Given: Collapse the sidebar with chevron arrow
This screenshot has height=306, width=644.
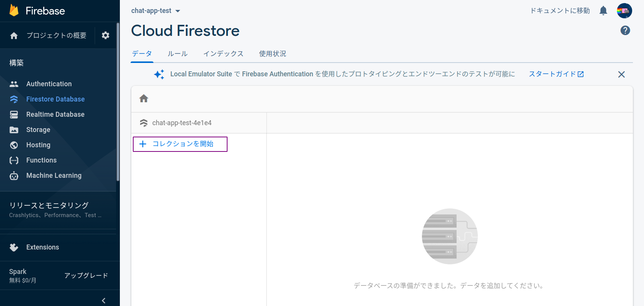Looking at the screenshot, I should [x=103, y=301].
